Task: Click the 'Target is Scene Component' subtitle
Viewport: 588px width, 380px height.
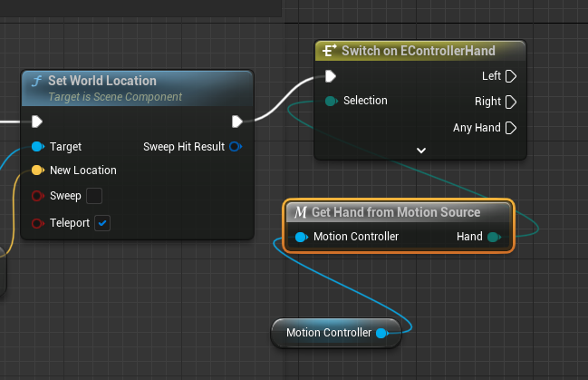Action: tap(115, 97)
